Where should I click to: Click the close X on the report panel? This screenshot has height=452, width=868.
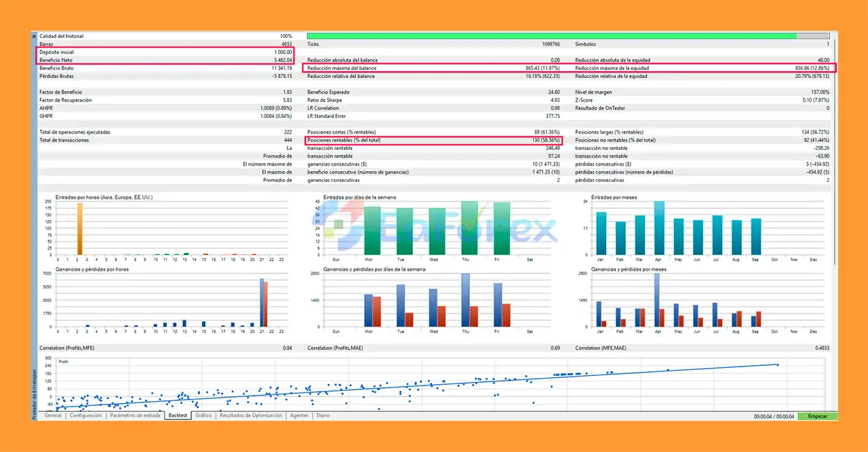33,36
